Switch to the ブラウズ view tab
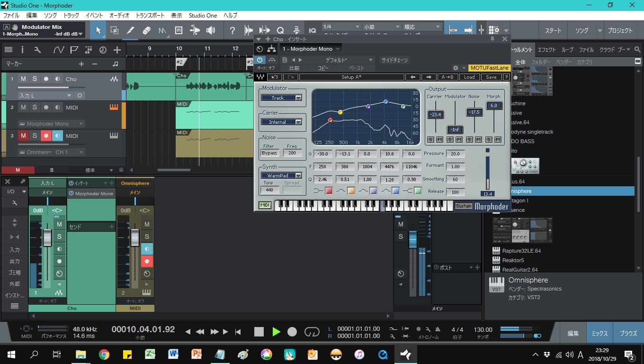This screenshot has height=364, width=644. pyautogui.click(x=628, y=333)
